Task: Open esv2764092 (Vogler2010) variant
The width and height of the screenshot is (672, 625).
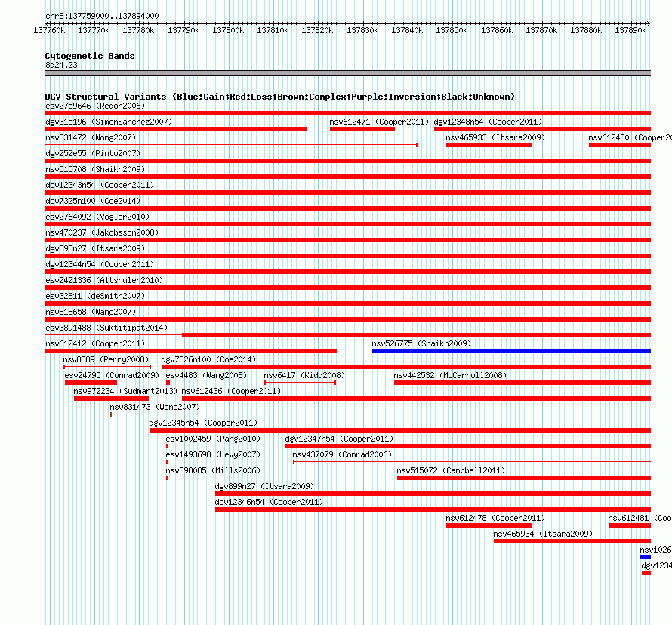Action: 97,217
